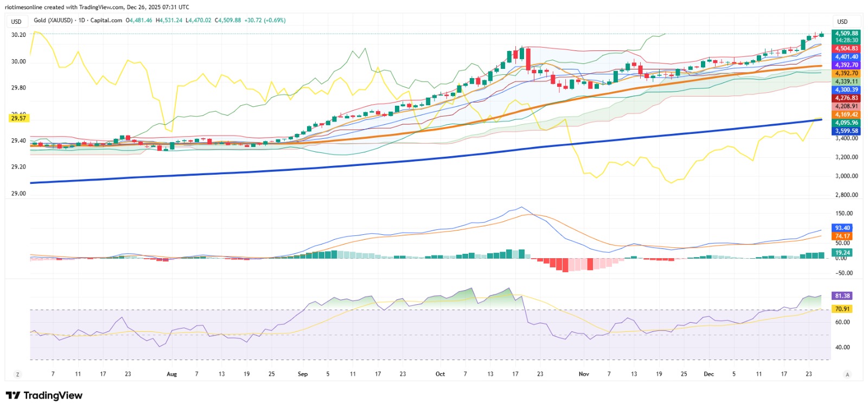The height and width of the screenshot is (410, 868).
Task: Click the 4,169.42 price label
Action: click(x=846, y=114)
